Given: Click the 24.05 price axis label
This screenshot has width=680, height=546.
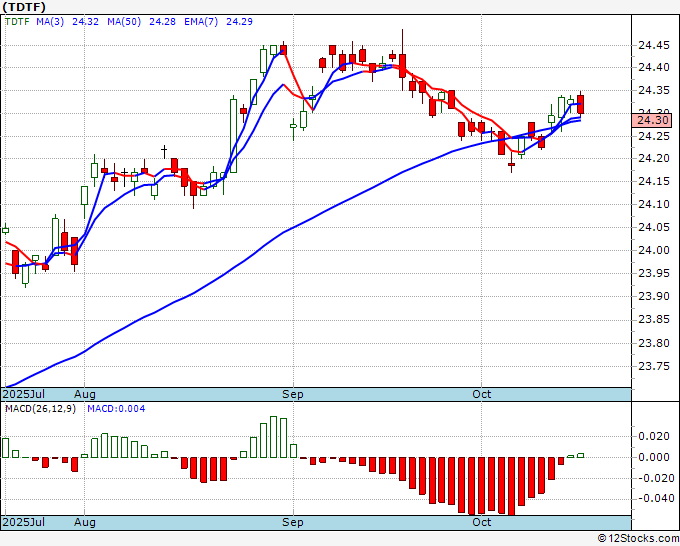Looking at the screenshot, I should click(x=654, y=227).
